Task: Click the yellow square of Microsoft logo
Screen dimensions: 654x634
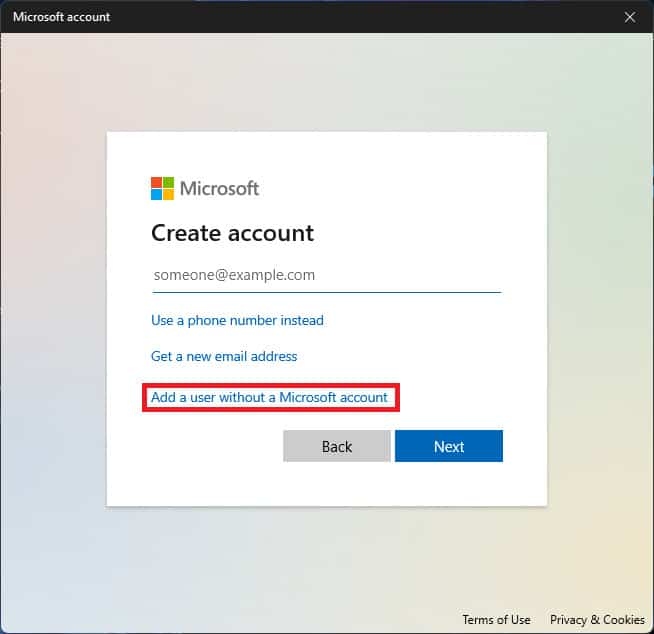Action: 168,194
